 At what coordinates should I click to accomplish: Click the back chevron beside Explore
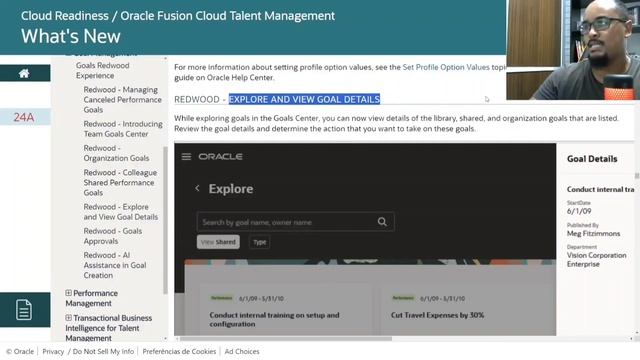click(x=198, y=188)
